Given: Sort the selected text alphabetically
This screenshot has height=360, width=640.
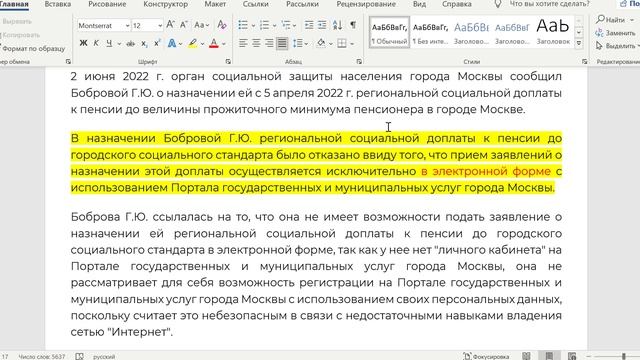Looking at the screenshot, I should [337, 25].
